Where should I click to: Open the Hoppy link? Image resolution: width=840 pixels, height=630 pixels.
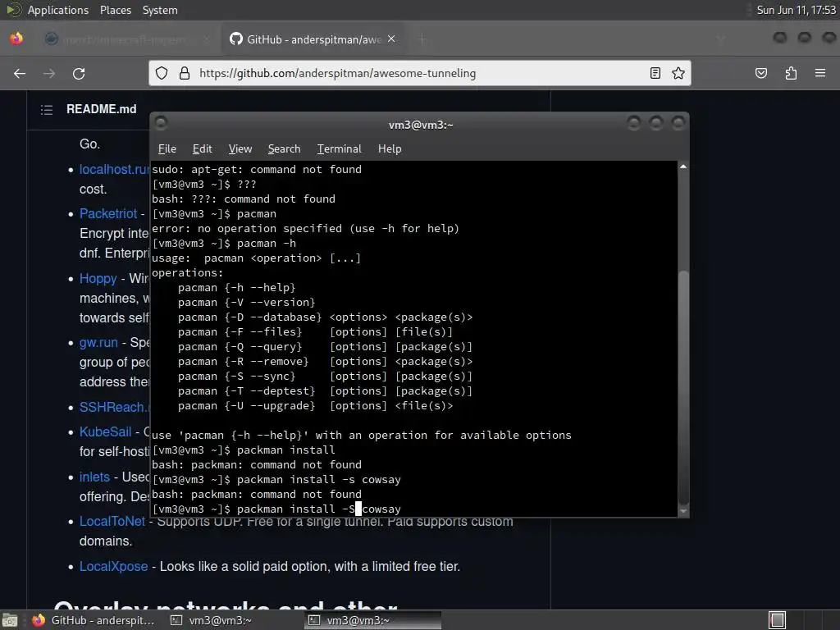(x=98, y=279)
